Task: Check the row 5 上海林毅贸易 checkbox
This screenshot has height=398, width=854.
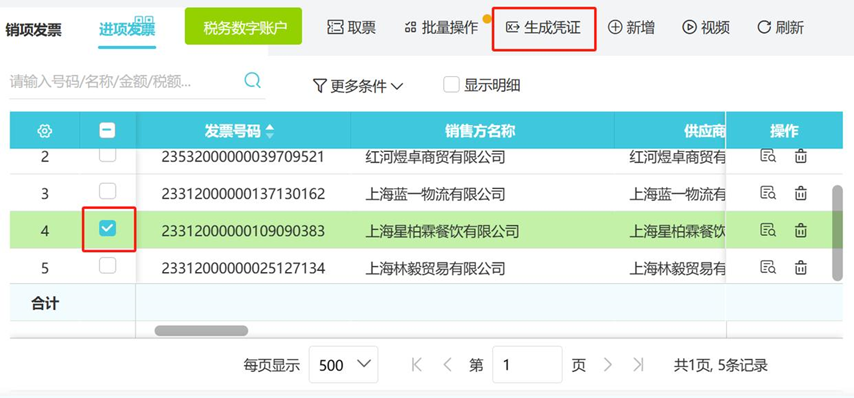Action: click(x=107, y=266)
